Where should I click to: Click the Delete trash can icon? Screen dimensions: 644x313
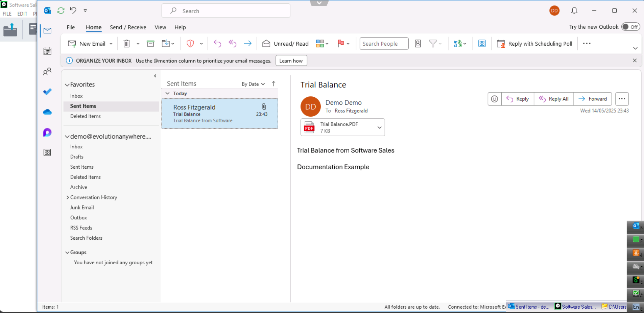(x=126, y=44)
